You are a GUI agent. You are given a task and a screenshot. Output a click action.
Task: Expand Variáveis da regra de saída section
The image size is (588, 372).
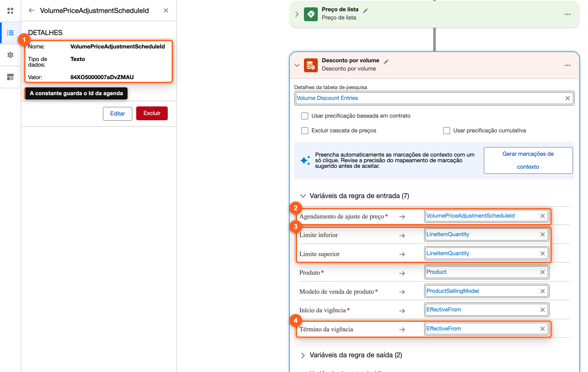tap(303, 355)
